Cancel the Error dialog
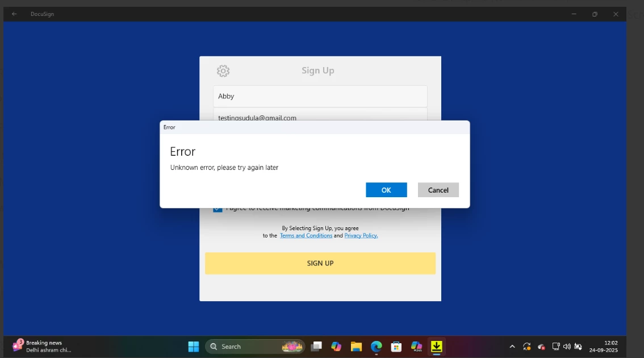The height and width of the screenshot is (358, 644). click(x=438, y=190)
